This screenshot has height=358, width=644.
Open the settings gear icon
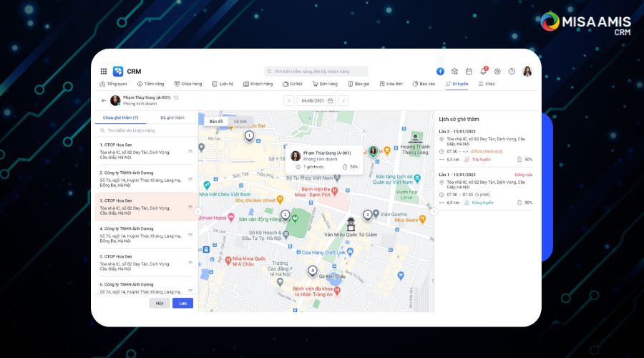497,72
